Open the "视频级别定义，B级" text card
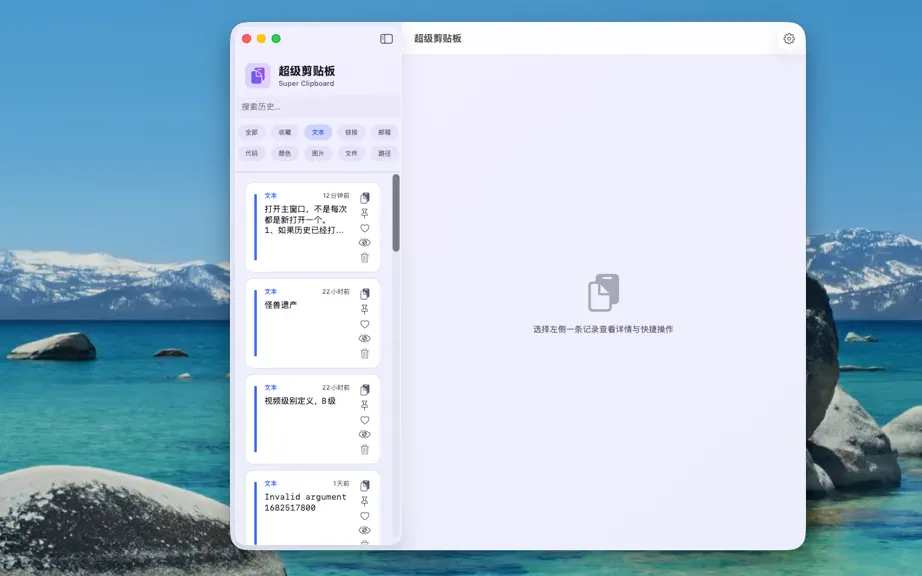Viewport: 922px width, 576px height. [x=313, y=418]
